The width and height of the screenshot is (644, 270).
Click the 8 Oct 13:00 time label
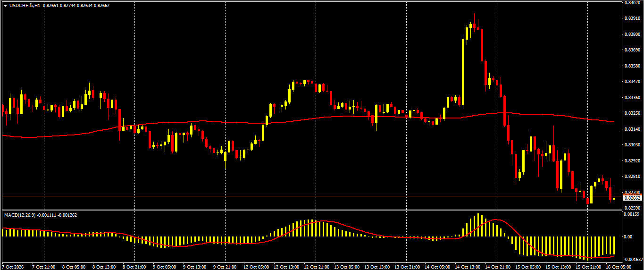(104, 267)
